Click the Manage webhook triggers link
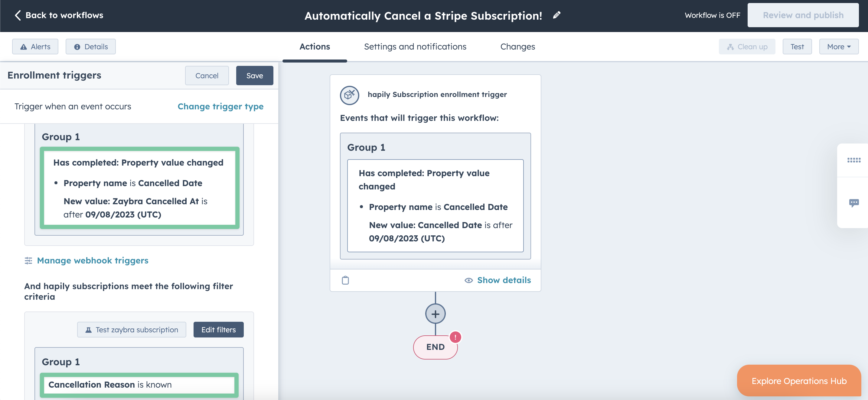This screenshot has height=400, width=868. click(92, 261)
